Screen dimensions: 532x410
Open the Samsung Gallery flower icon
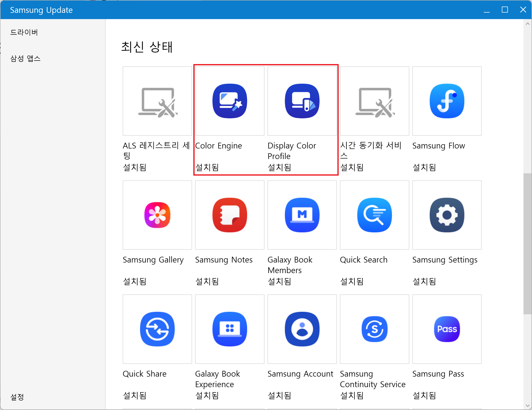[157, 215]
